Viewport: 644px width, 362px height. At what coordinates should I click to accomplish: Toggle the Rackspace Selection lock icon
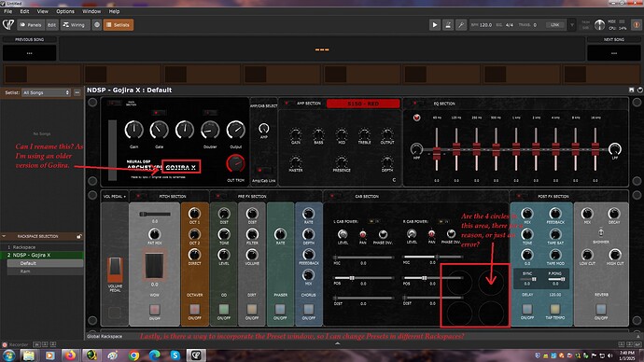[78, 236]
